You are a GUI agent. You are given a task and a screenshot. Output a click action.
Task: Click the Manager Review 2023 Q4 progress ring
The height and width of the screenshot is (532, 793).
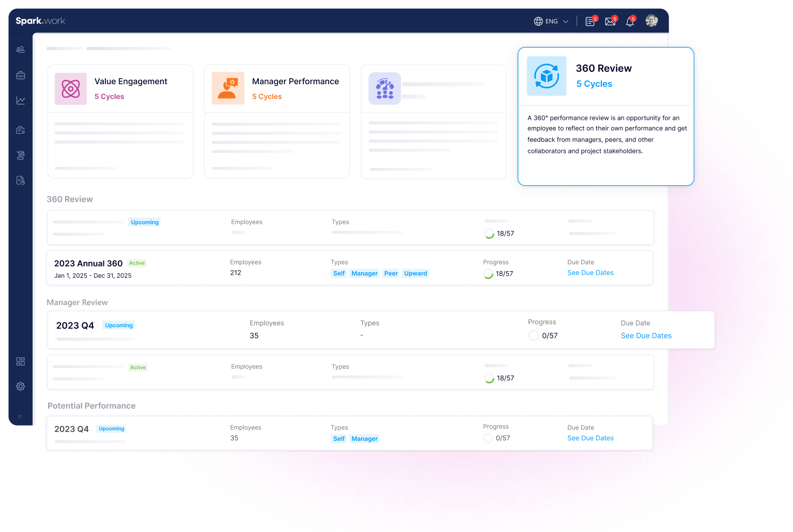tap(534, 336)
